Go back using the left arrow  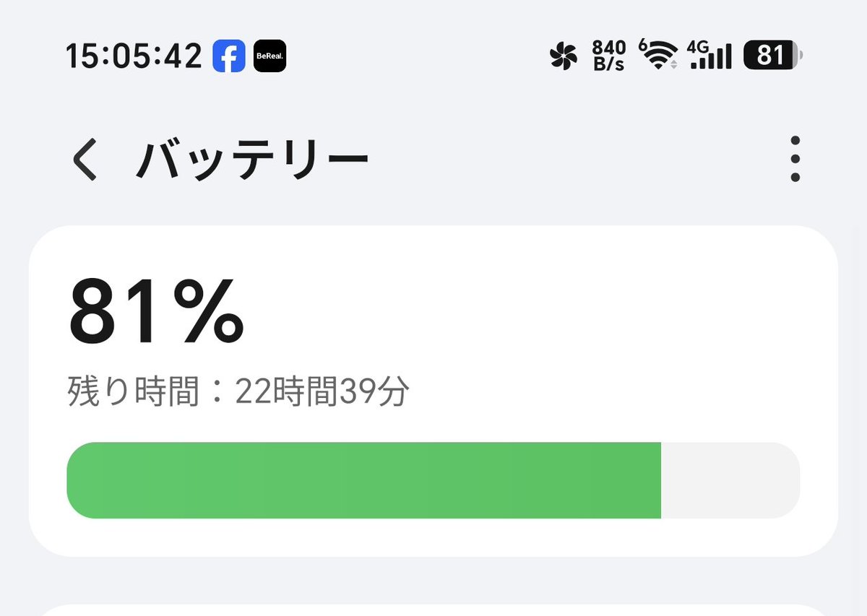85,159
